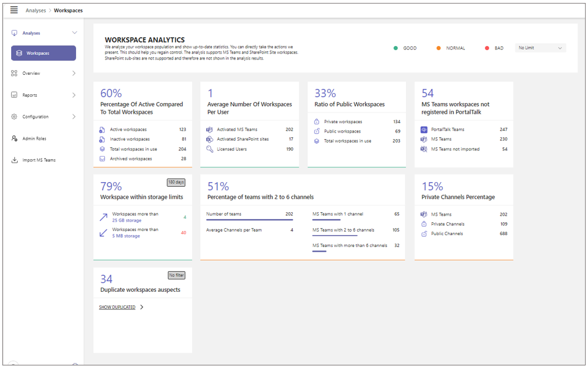Click the Public workspaces unlock icon
The image size is (588, 366).
tap(316, 131)
